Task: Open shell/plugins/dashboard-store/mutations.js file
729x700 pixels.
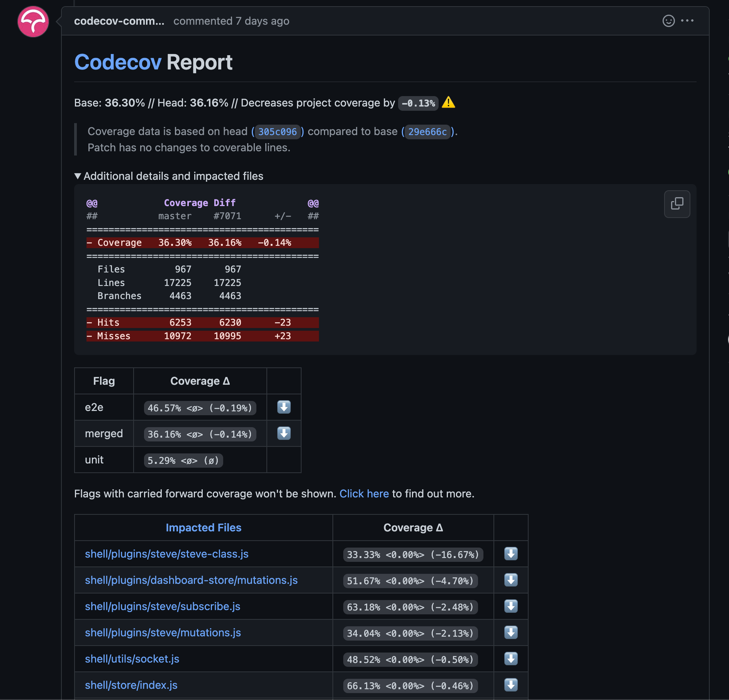Action: click(x=192, y=580)
